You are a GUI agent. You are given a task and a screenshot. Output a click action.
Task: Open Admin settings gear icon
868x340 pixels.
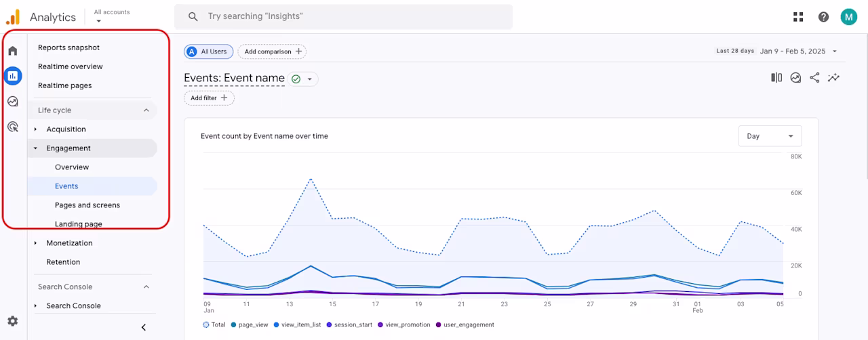(x=12, y=321)
